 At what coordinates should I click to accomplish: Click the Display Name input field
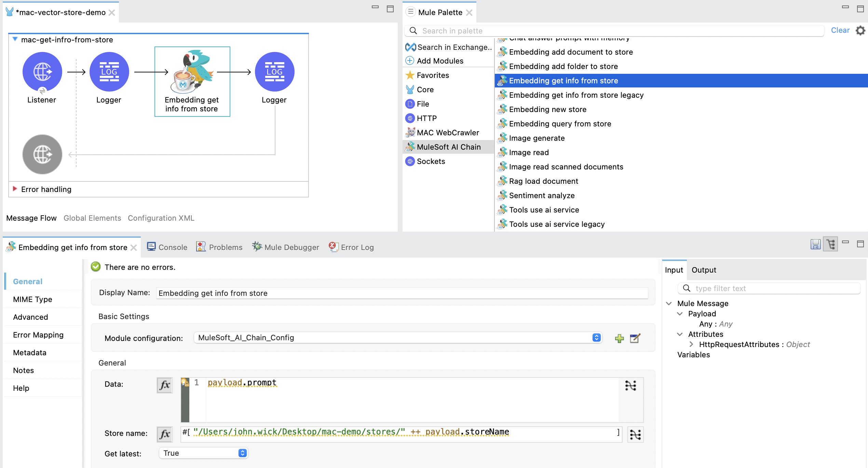coord(402,293)
